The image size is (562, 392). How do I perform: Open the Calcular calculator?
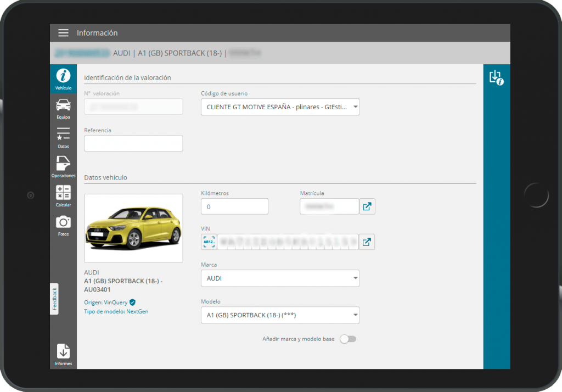63,196
